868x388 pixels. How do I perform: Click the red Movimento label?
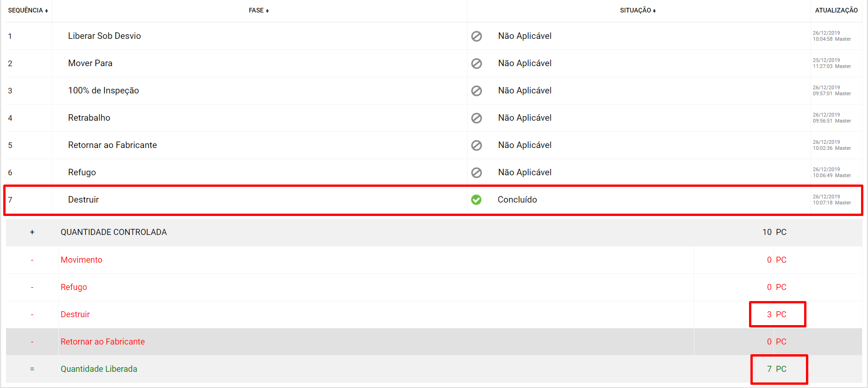(x=81, y=260)
